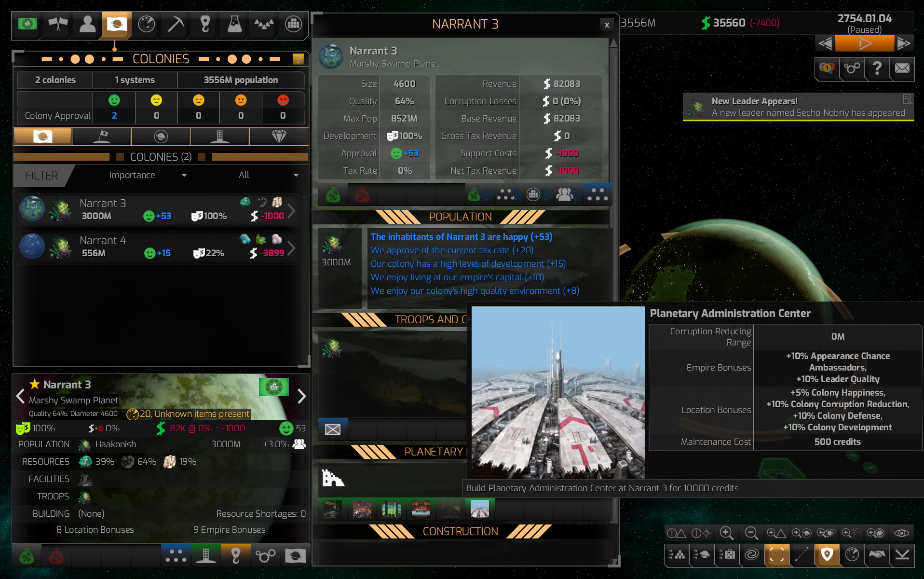Toggle automatic population policy dots
Screen dimensions: 924x579
[509, 194]
